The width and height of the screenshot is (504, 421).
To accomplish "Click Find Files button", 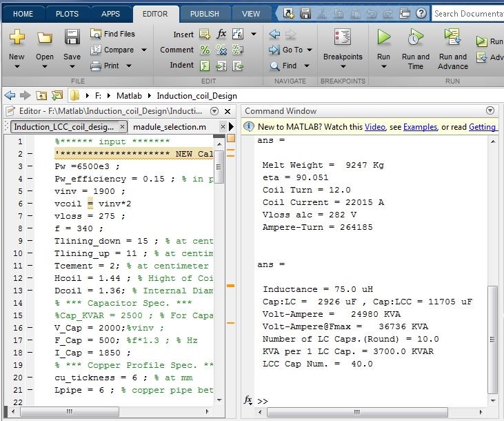I will tap(112, 34).
